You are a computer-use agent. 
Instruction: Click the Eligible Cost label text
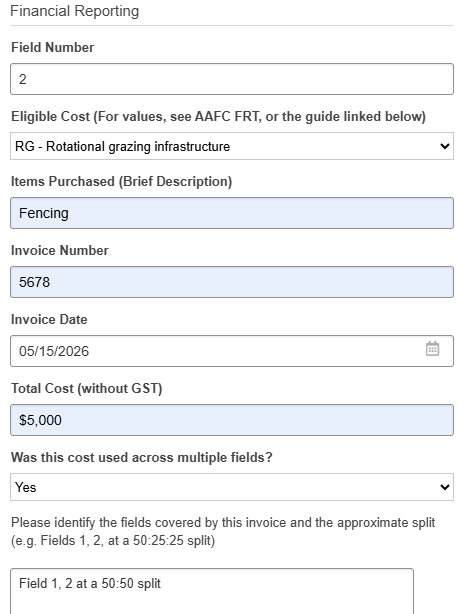218,117
